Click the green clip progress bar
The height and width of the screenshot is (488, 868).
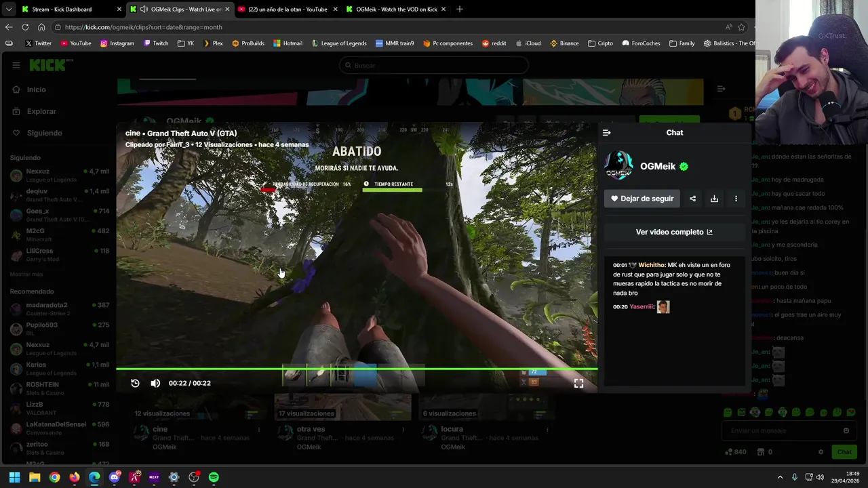click(357, 369)
